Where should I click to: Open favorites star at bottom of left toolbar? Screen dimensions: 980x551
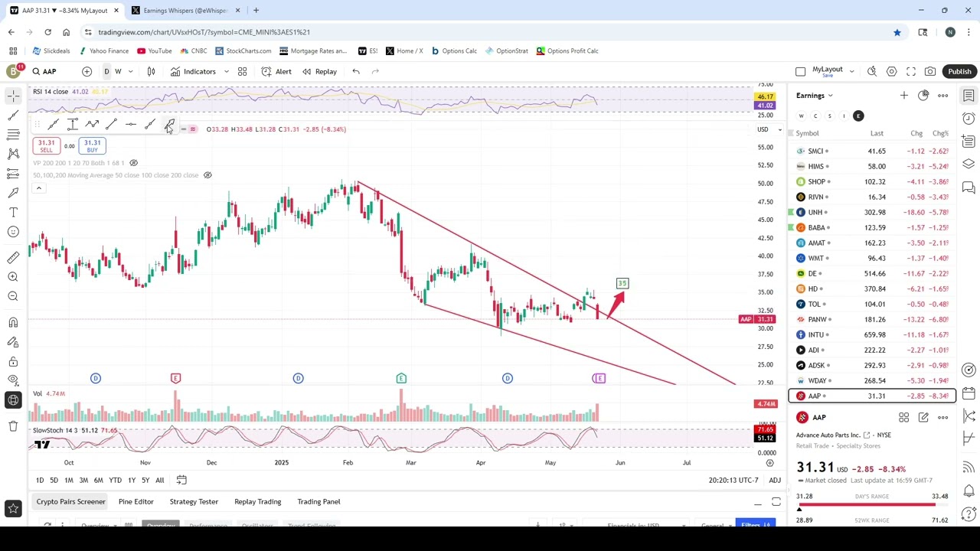[x=13, y=508]
